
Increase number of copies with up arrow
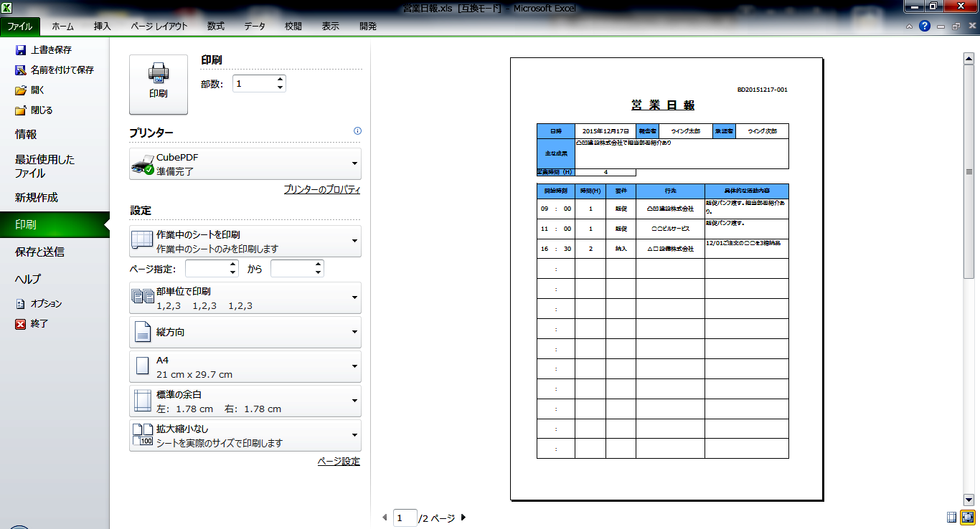[280, 80]
